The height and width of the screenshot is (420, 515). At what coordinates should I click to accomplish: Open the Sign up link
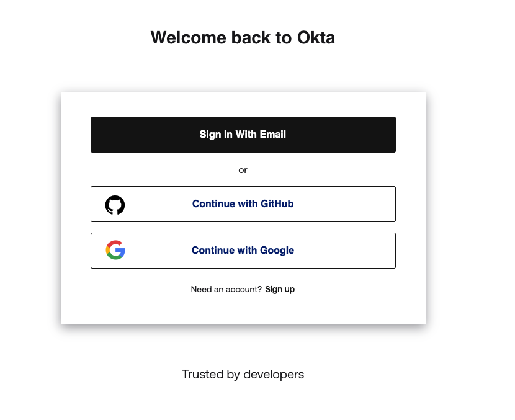tap(280, 289)
